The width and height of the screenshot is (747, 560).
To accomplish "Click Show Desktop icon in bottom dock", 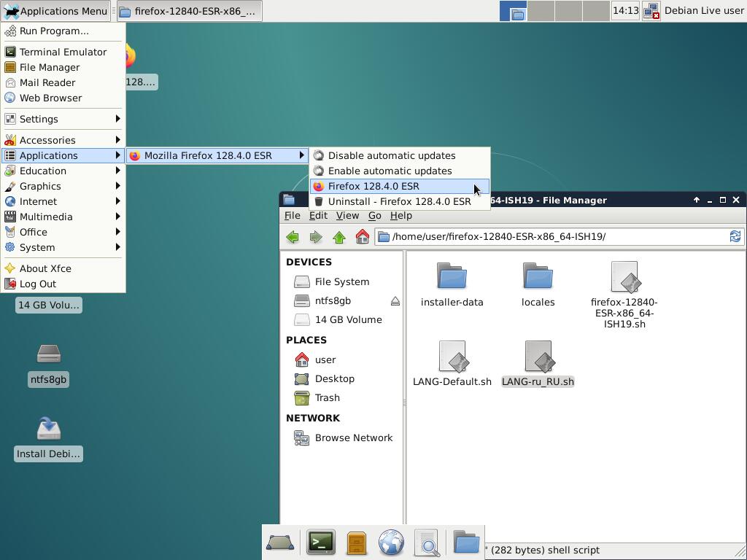I will point(280,542).
